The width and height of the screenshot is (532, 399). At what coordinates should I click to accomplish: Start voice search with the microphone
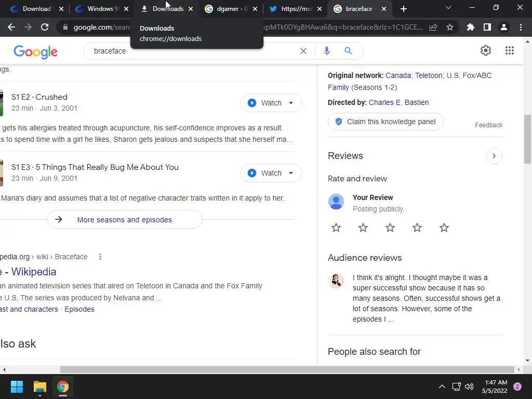326,51
